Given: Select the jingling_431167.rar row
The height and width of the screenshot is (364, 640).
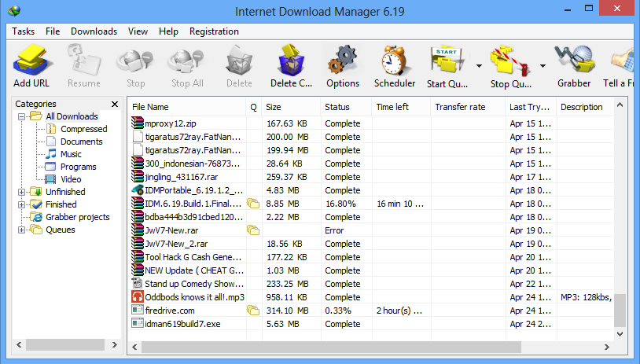Looking at the screenshot, I should [370, 177].
